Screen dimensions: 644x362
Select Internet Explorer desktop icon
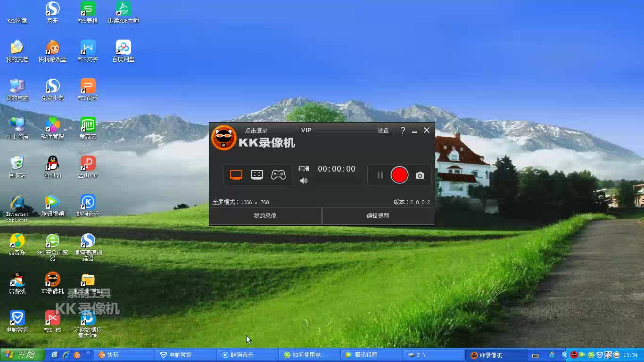click(x=17, y=208)
